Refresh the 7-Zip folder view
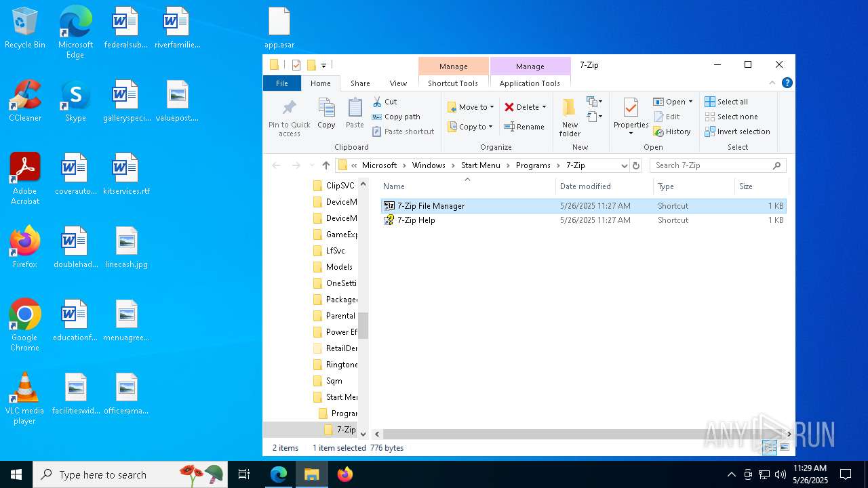 [x=636, y=165]
